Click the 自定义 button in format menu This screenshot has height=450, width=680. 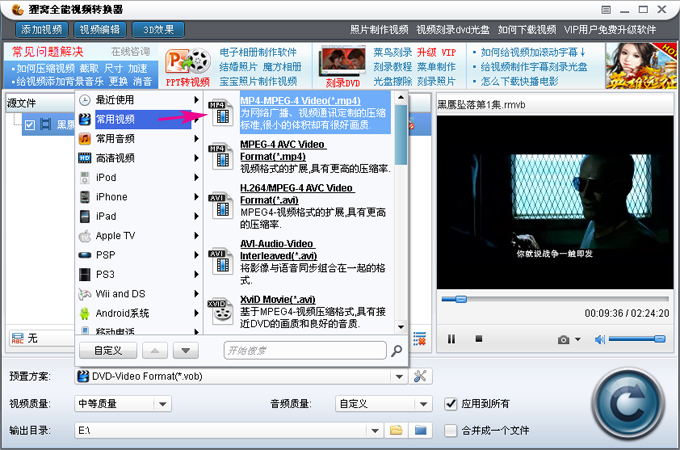tap(108, 350)
